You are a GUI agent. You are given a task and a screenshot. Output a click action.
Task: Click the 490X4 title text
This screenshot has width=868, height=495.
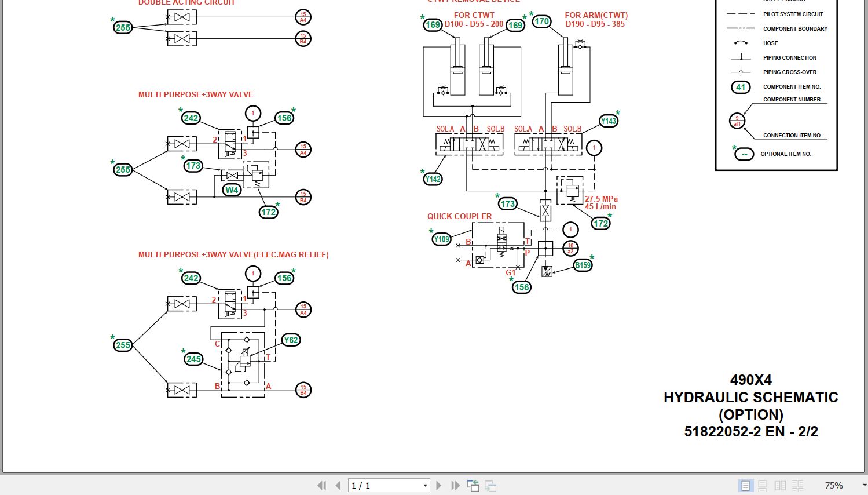[751, 380]
